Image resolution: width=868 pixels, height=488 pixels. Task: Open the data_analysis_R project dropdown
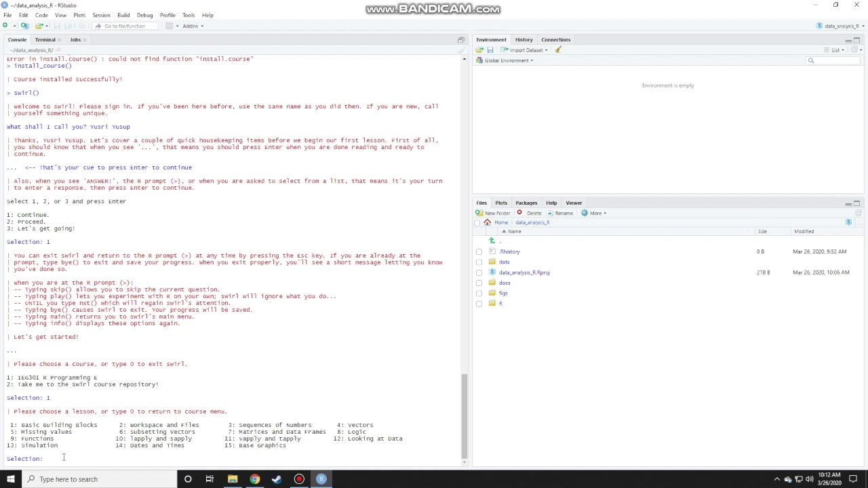(840, 26)
